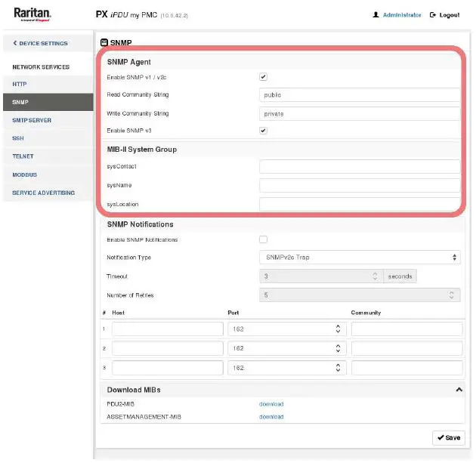Adjust the Number of Retries stepper
Screen dimensions: 476x463
pos(451,295)
